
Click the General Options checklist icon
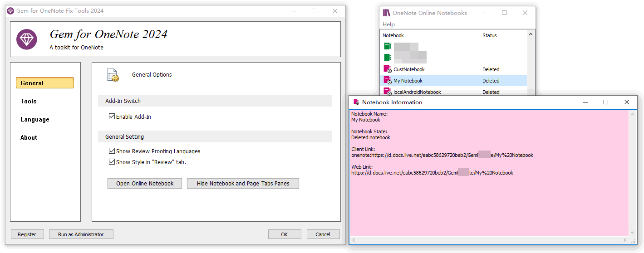click(113, 75)
